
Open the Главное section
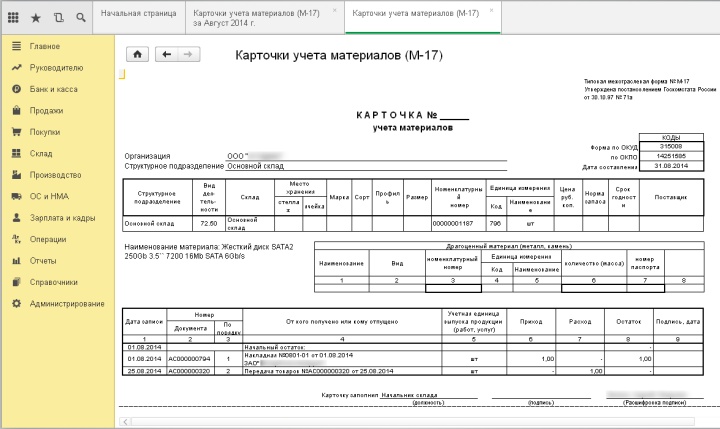click(45, 46)
